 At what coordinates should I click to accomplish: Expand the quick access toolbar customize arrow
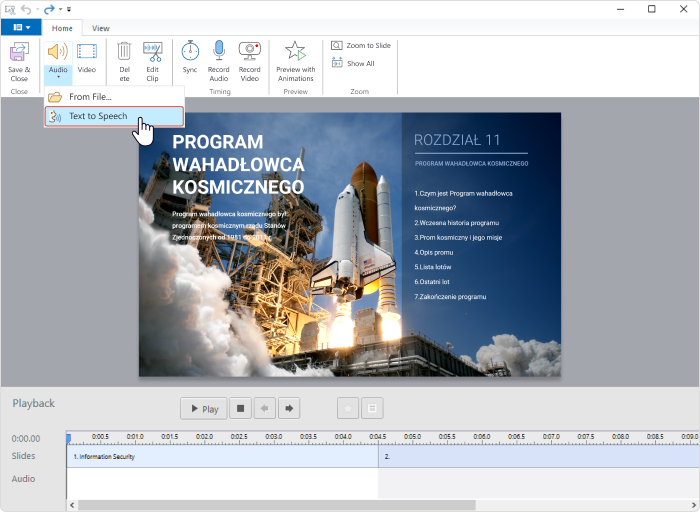point(69,9)
